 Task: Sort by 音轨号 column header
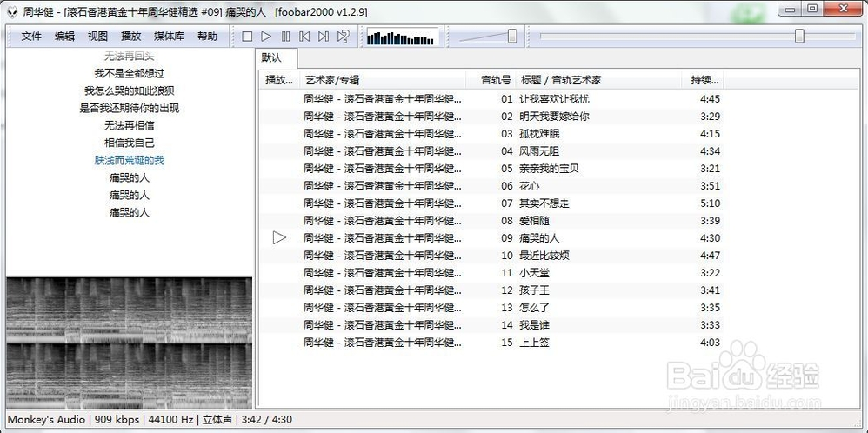coord(491,80)
